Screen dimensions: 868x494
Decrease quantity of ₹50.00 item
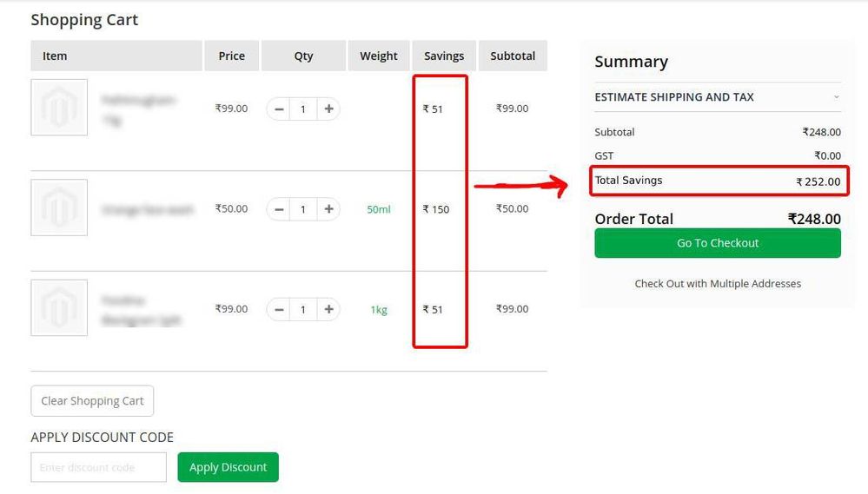pyautogui.click(x=279, y=209)
